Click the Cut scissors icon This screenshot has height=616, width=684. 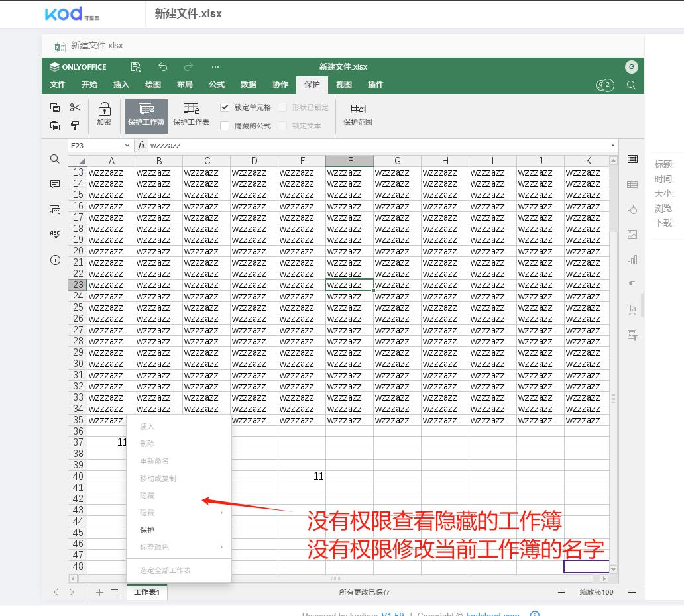75,107
